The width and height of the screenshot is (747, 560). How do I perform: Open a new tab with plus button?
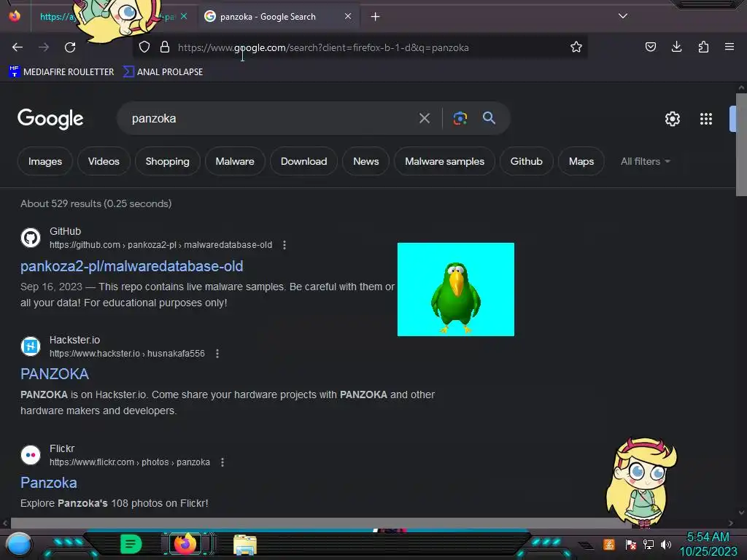pyautogui.click(x=376, y=17)
